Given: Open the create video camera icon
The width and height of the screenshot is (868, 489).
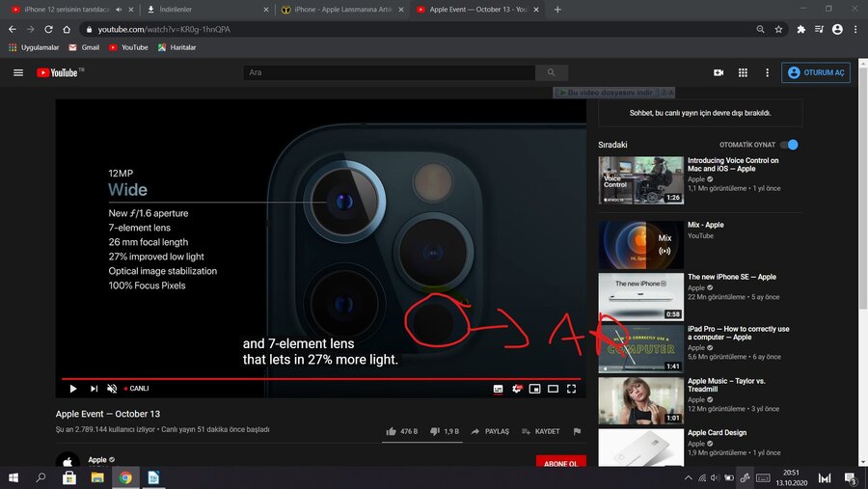Looking at the screenshot, I should 719,72.
